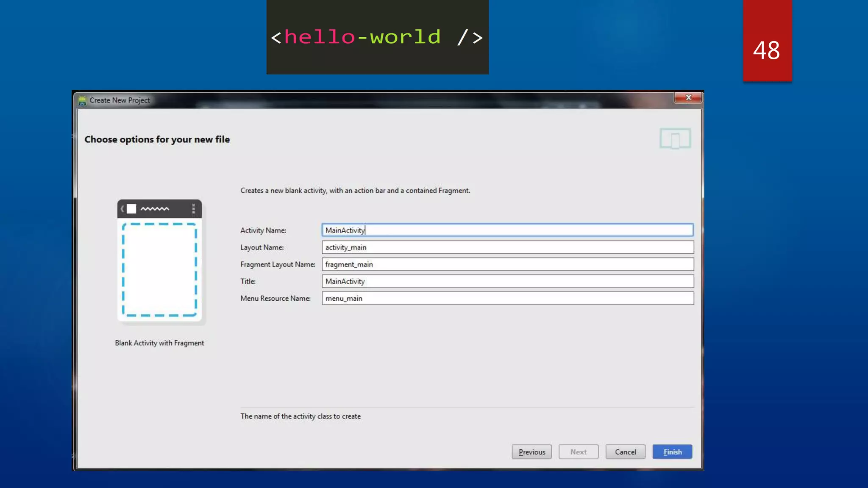Viewport: 868px width, 488px height.
Task: Click the white app icon square in preview
Action: 131,209
